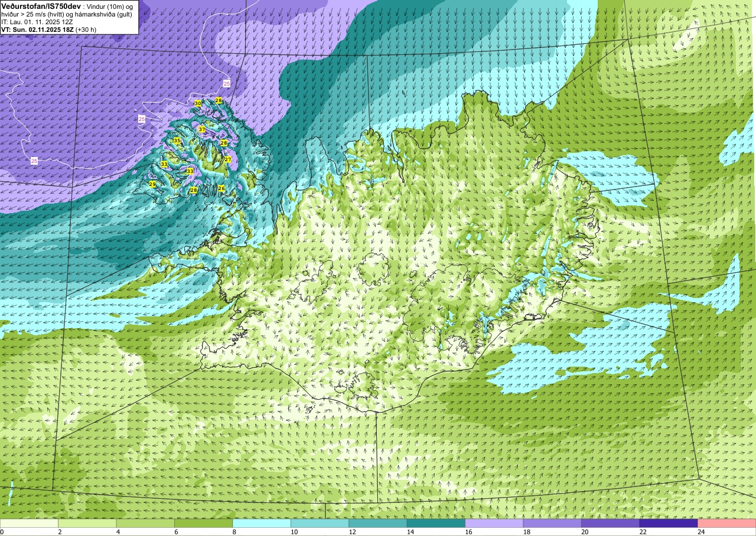Click the 8–10 m/s light cyan legend swatch
The width and height of the screenshot is (756, 536).
click(x=262, y=523)
